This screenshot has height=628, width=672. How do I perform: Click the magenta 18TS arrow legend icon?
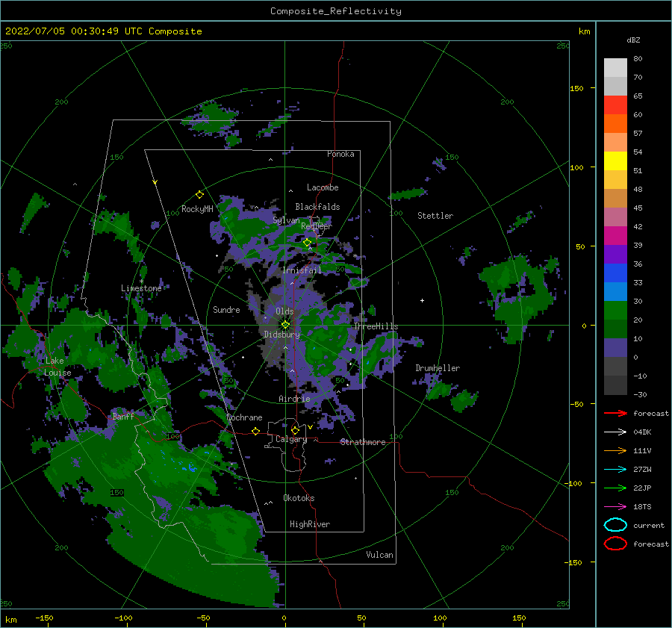[615, 507]
